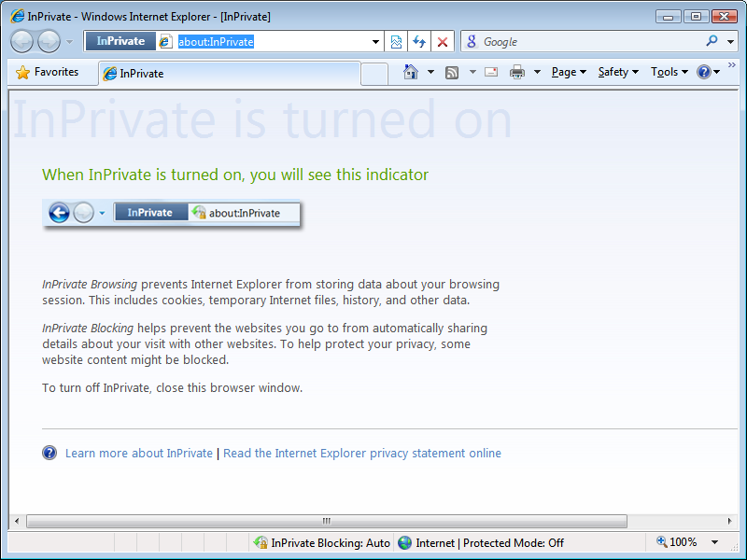747x560 pixels.
Task: Expand the Home button dropdown arrow
Action: [x=430, y=72]
